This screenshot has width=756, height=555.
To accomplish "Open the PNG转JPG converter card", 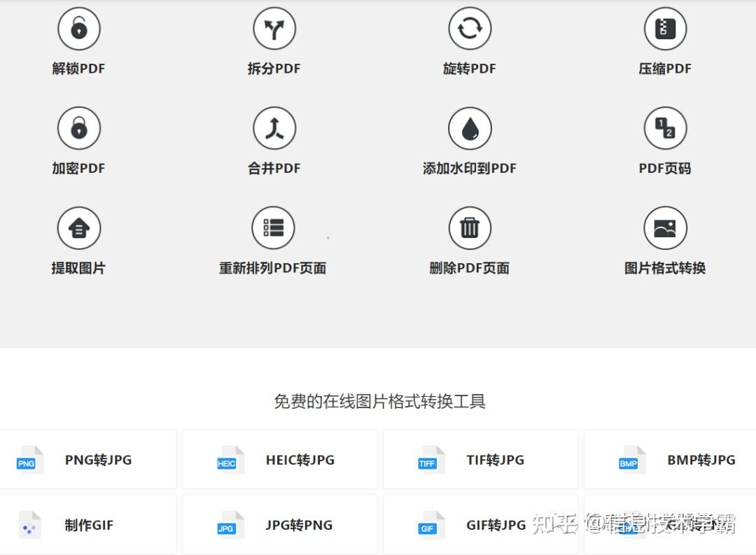I will pos(87,460).
